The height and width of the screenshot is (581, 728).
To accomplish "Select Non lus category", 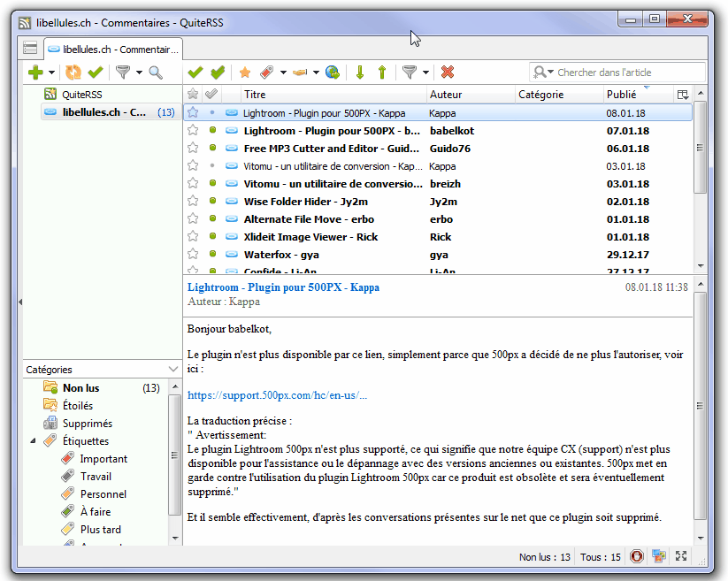I will (x=80, y=388).
